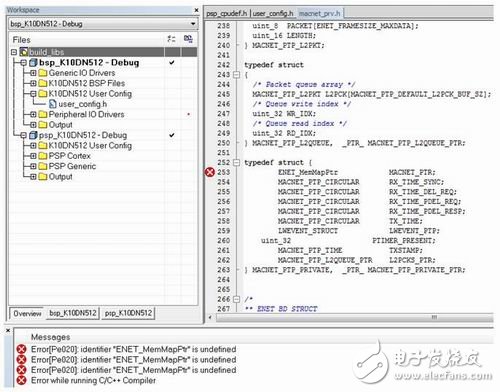Screen dimensions: 500x392
Task: Switch to the psp_K10DN512 workspace tab
Action: (x=128, y=313)
